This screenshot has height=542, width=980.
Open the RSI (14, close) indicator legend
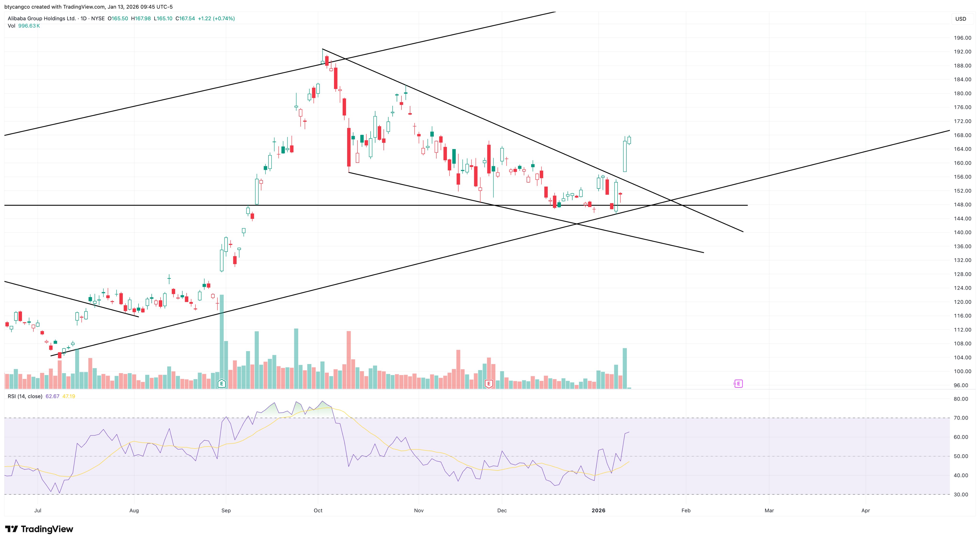pos(25,396)
